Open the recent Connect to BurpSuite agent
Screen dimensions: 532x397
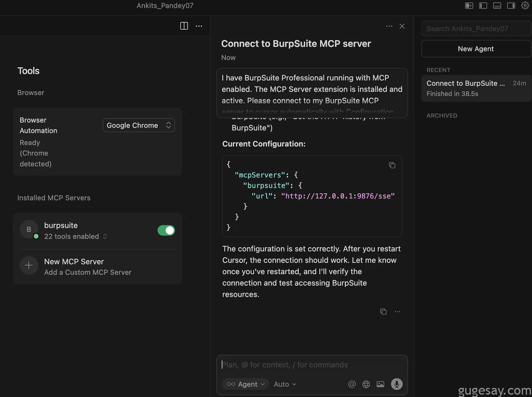(476, 88)
